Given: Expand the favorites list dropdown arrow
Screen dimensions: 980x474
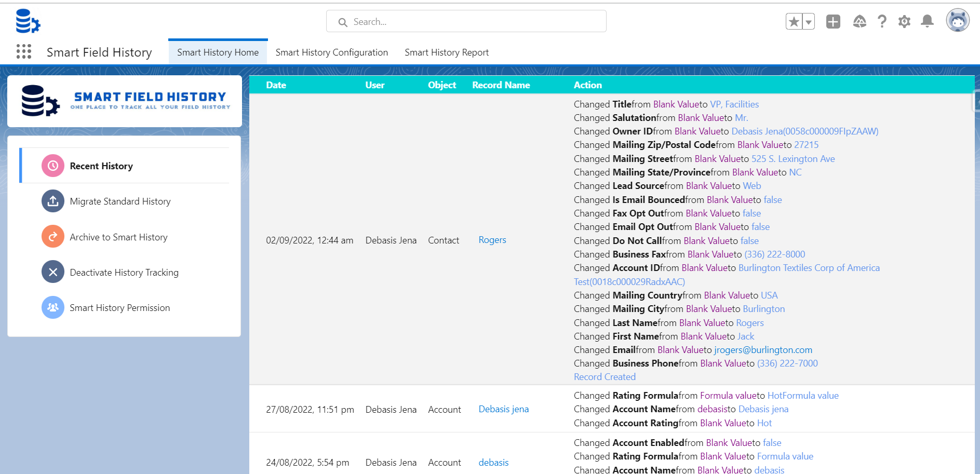Looking at the screenshot, I should pos(809,22).
